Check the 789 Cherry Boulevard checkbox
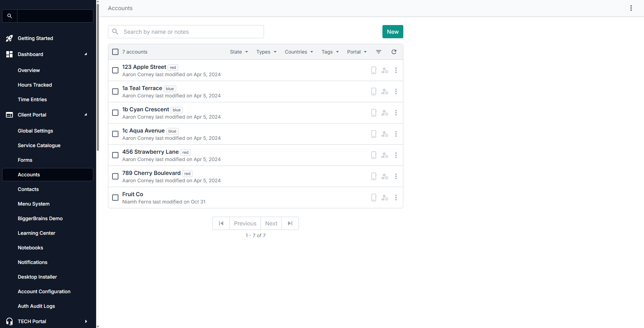The image size is (644, 328). point(115,176)
